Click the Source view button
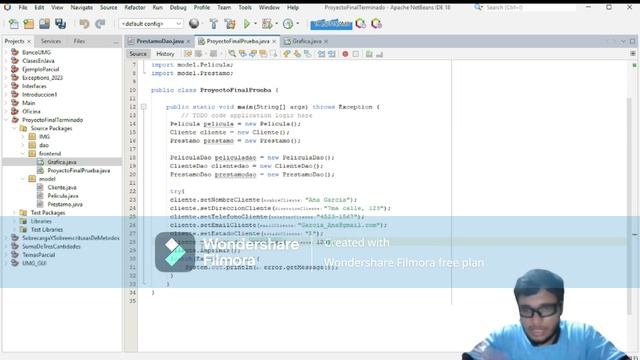Viewport: 640px width, 360px height. [x=138, y=53]
